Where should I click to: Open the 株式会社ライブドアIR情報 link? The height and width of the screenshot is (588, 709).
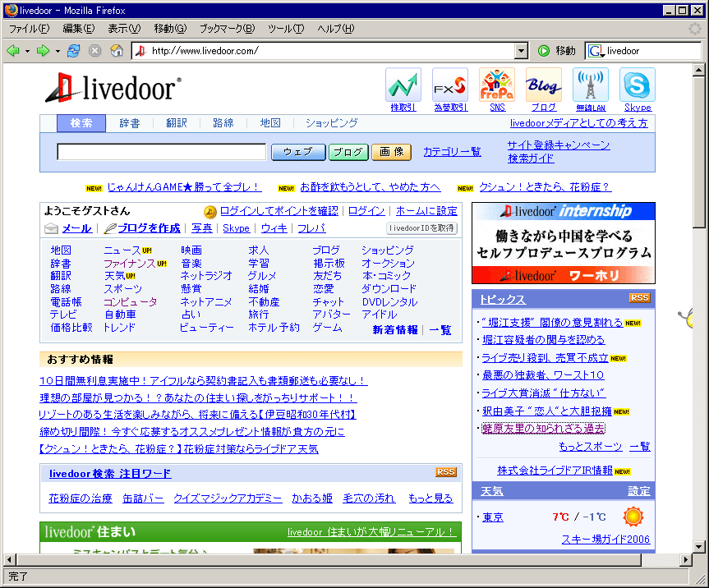(555, 471)
